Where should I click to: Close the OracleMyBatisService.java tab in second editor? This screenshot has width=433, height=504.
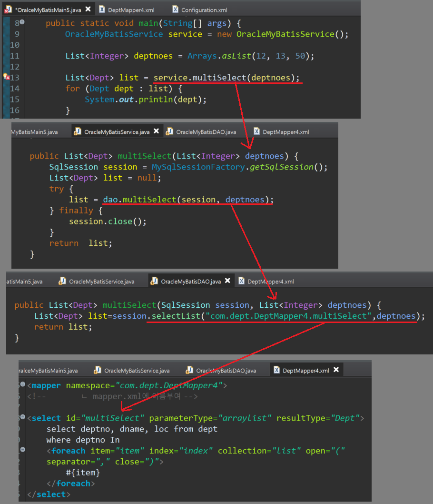pos(157,131)
